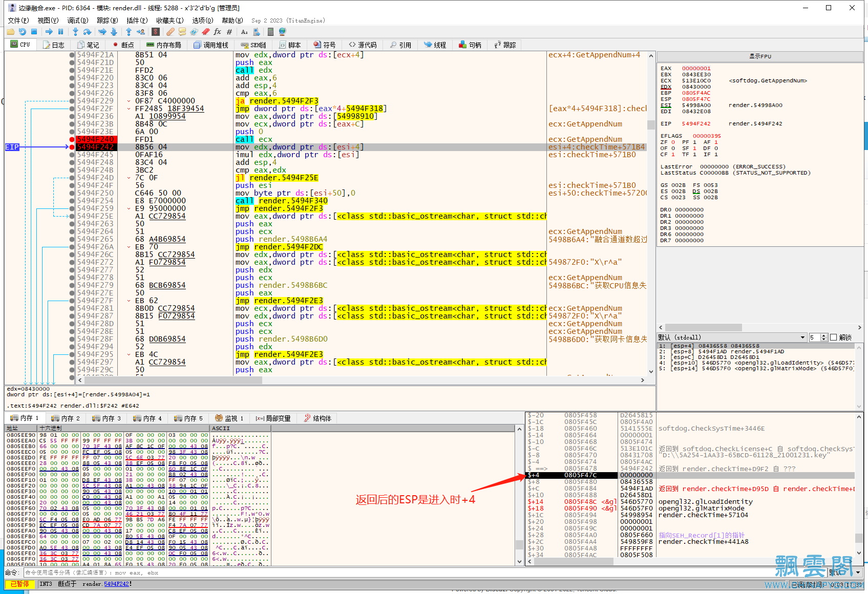Open the Comments list icon

(x=182, y=32)
